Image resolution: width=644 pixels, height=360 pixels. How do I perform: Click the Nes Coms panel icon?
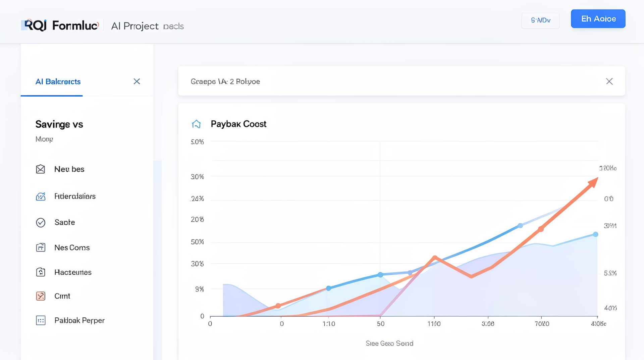click(x=41, y=248)
